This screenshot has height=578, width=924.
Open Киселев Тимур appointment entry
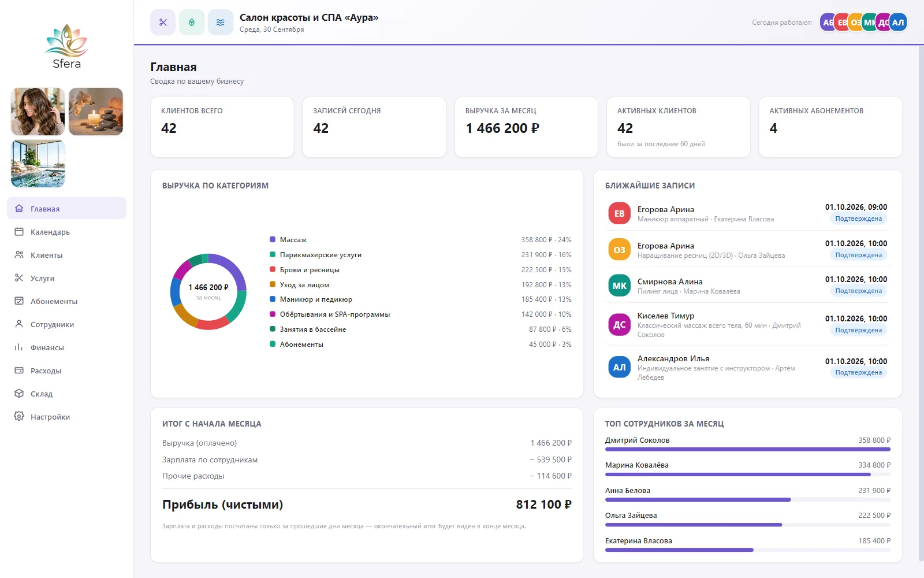[x=748, y=325]
